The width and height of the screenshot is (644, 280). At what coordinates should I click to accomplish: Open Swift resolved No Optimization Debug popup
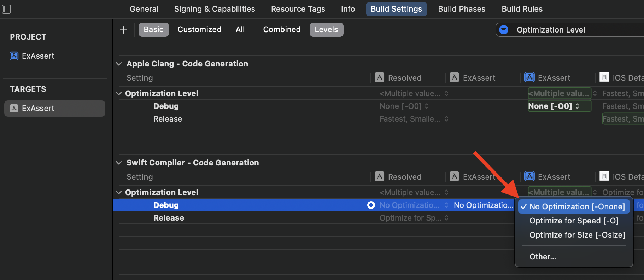click(x=414, y=205)
